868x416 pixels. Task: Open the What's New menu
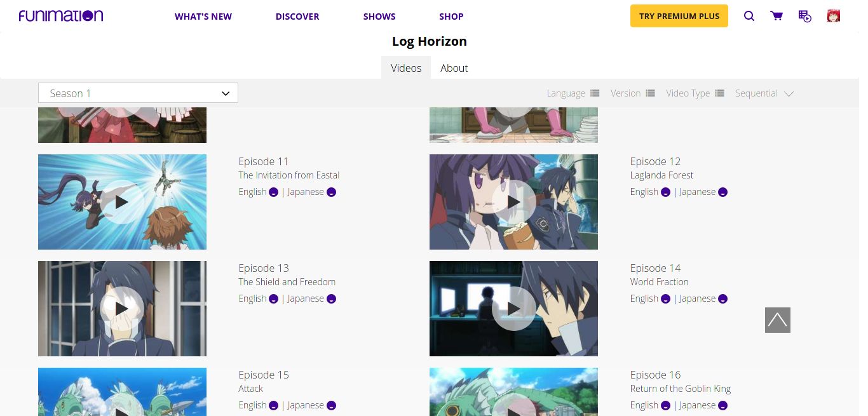203,17
